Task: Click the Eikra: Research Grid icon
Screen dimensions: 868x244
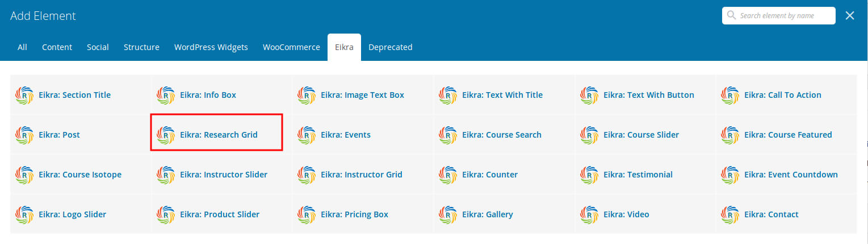Action: [166, 135]
